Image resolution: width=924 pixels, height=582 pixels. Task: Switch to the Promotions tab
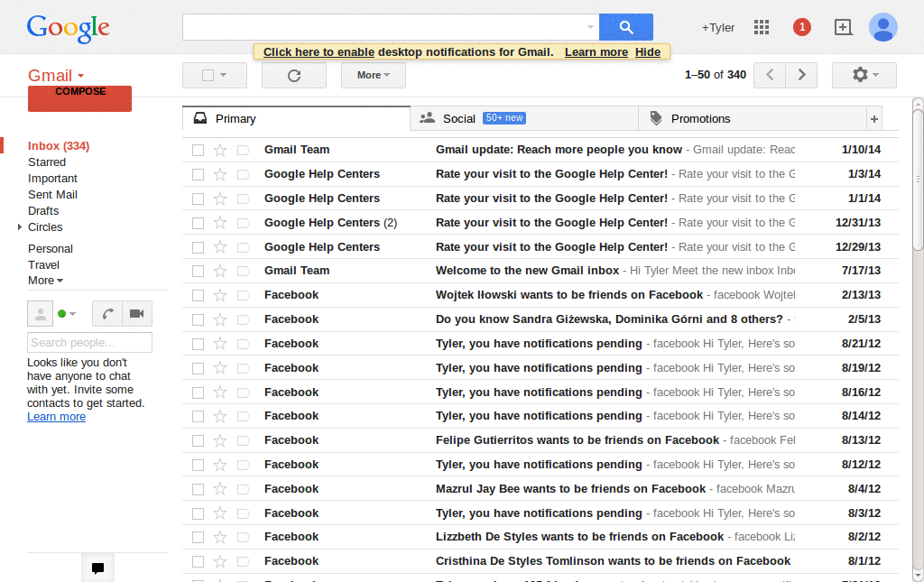click(x=752, y=119)
